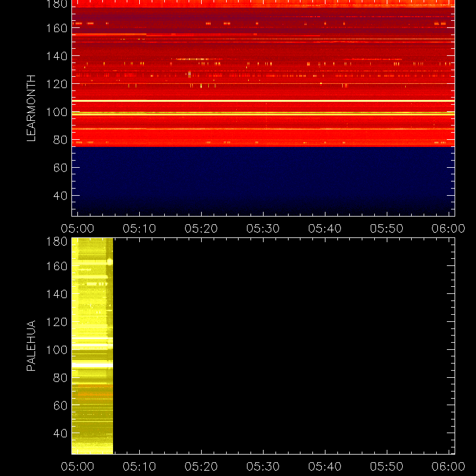476x476 pixels.
Task: Select the 60 tick label on the Palehua axis
Action: [60, 405]
